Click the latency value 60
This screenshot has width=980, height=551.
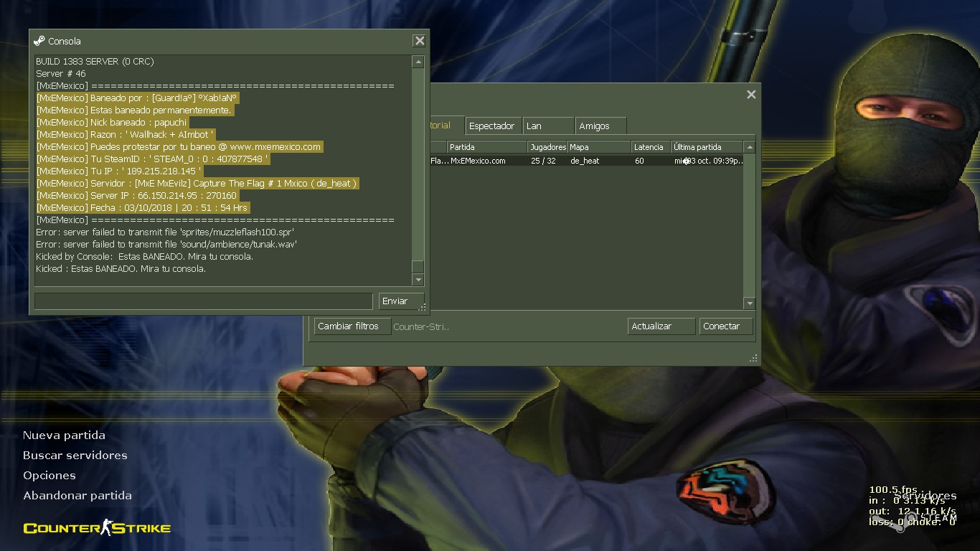[x=639, y=161]
